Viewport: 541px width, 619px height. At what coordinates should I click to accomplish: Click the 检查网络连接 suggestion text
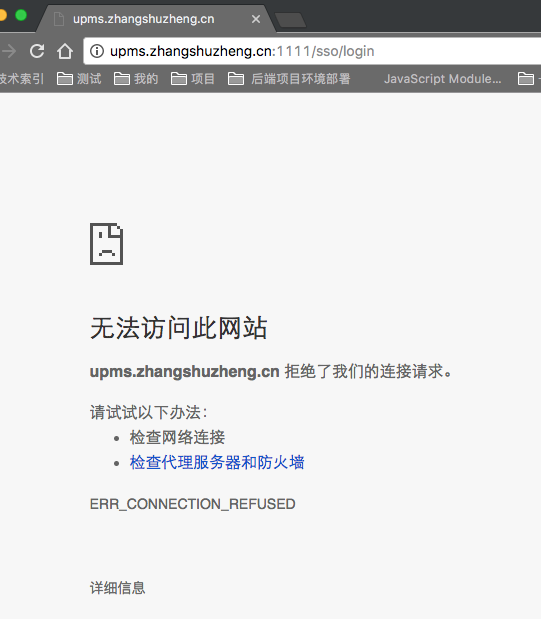[177, 437]
